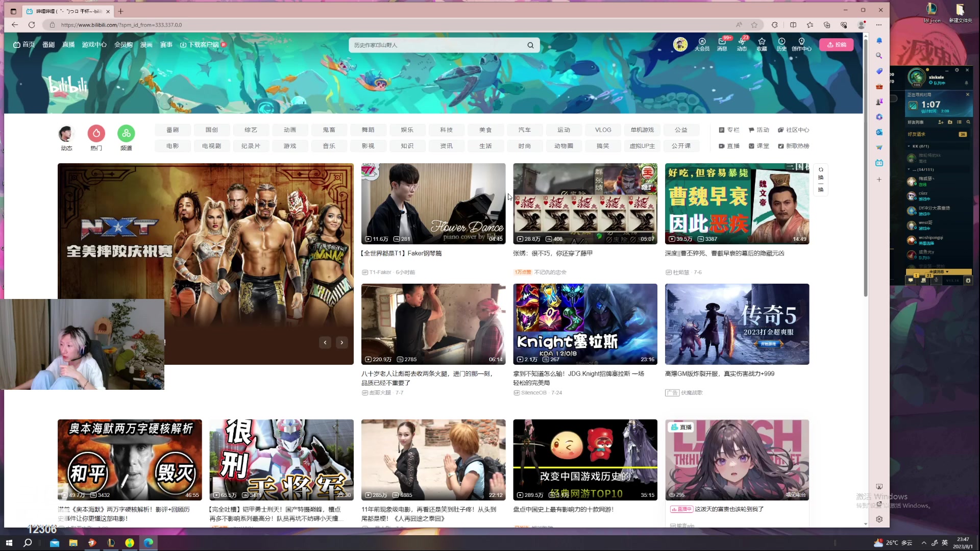Show hidden system tray icons chevron

(x=924, y=543)
